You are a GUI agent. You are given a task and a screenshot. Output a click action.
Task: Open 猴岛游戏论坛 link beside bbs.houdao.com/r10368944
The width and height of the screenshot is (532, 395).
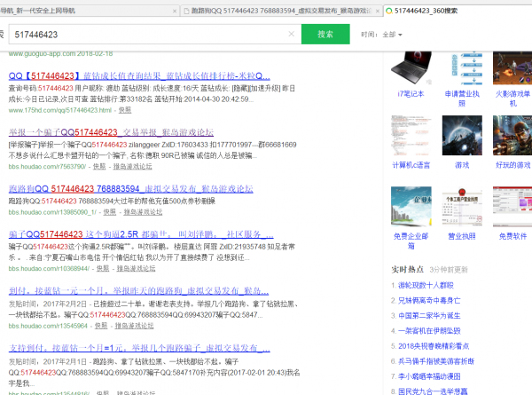(136, 268)
